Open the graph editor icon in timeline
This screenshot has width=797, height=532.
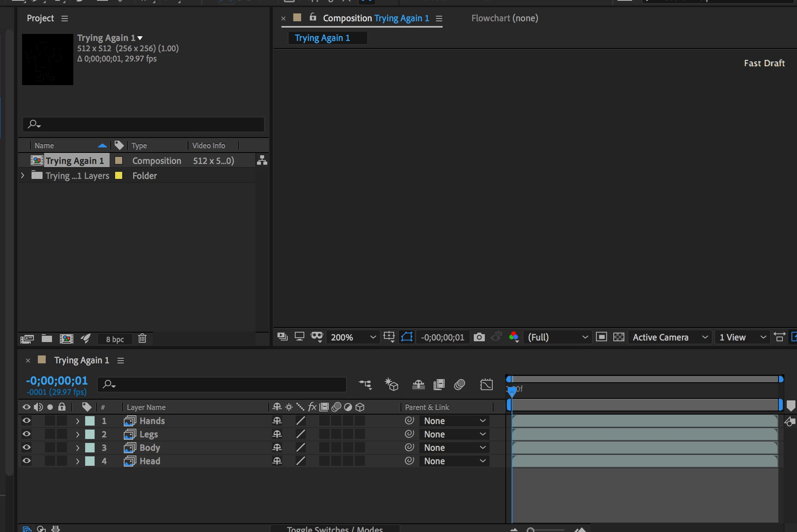coord(486,384)
